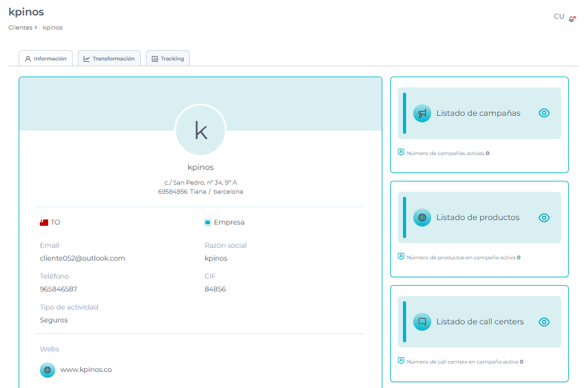Click the Empresa building icon
588x388 pixels.
coord(208,223)
